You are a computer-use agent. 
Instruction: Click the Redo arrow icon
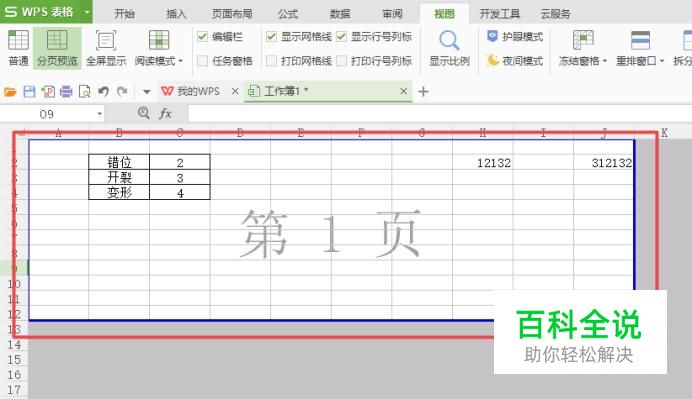click(x=122, y=91)
